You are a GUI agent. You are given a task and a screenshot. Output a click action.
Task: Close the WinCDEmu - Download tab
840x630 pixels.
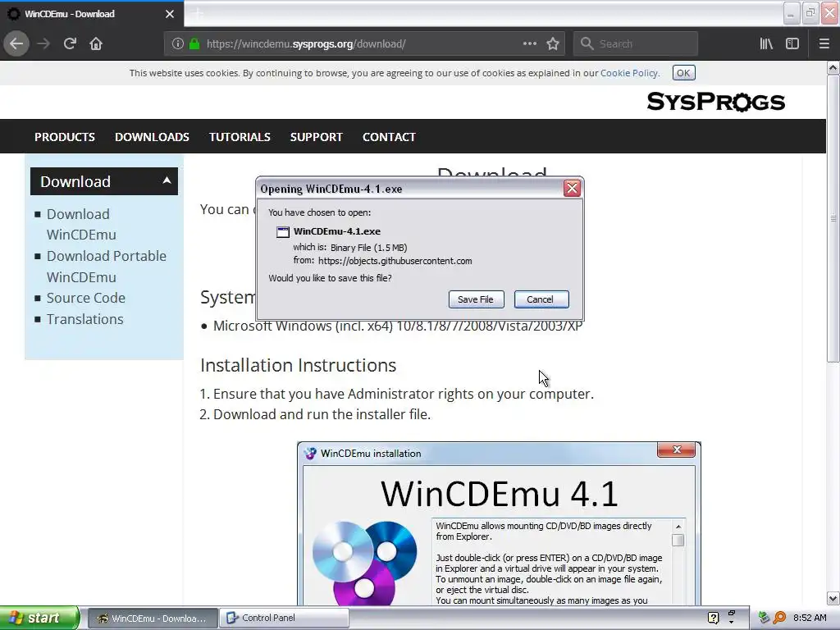170,14
